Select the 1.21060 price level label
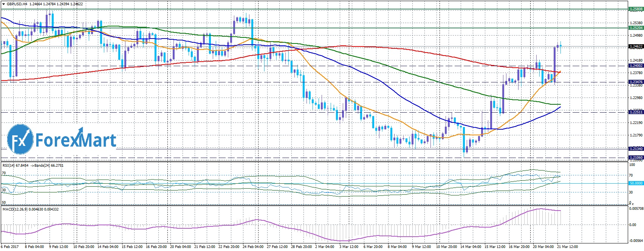 point(636,158)
